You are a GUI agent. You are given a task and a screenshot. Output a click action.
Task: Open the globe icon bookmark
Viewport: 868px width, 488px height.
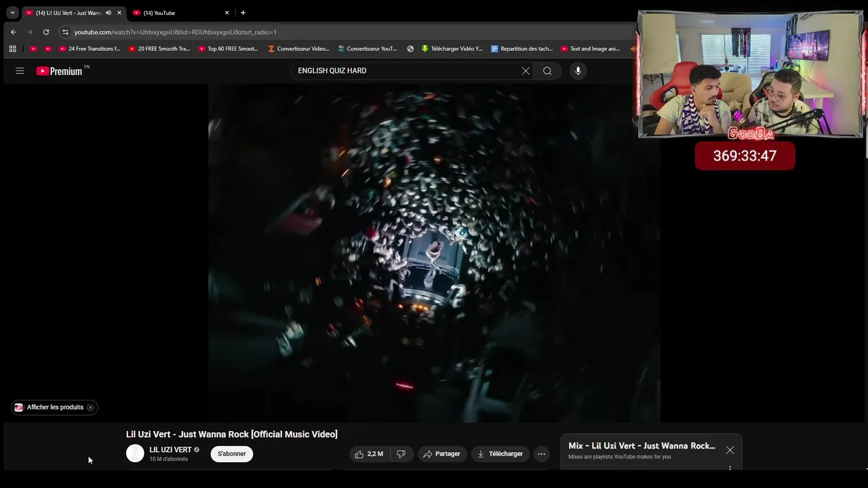[x=410, y=49]
